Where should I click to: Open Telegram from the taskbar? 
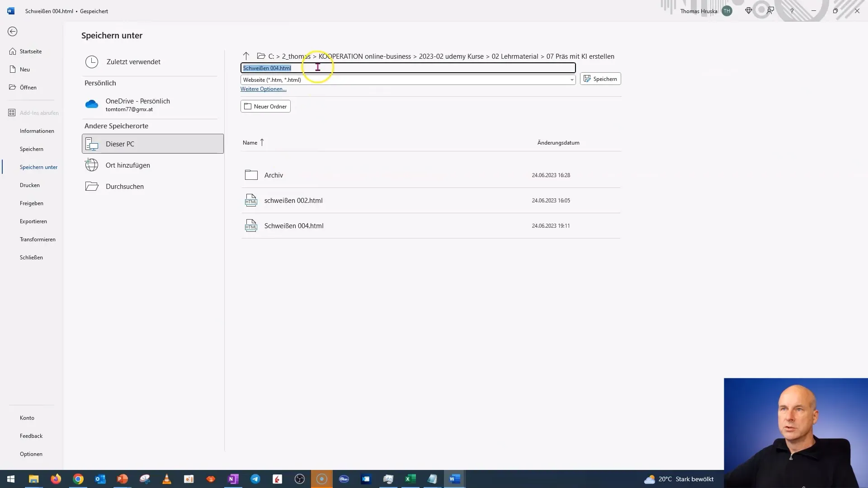coord(255,479)
